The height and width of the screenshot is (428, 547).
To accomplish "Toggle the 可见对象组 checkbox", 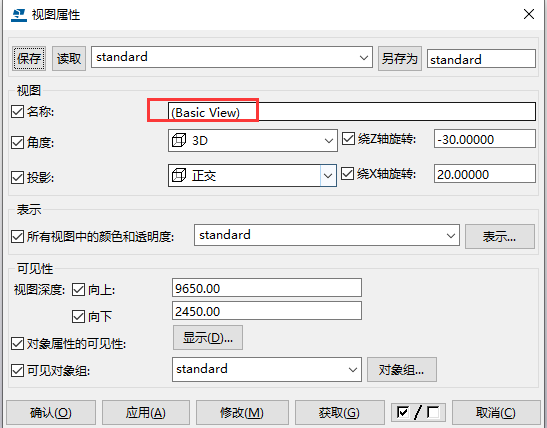I will (x=17, y=370).
